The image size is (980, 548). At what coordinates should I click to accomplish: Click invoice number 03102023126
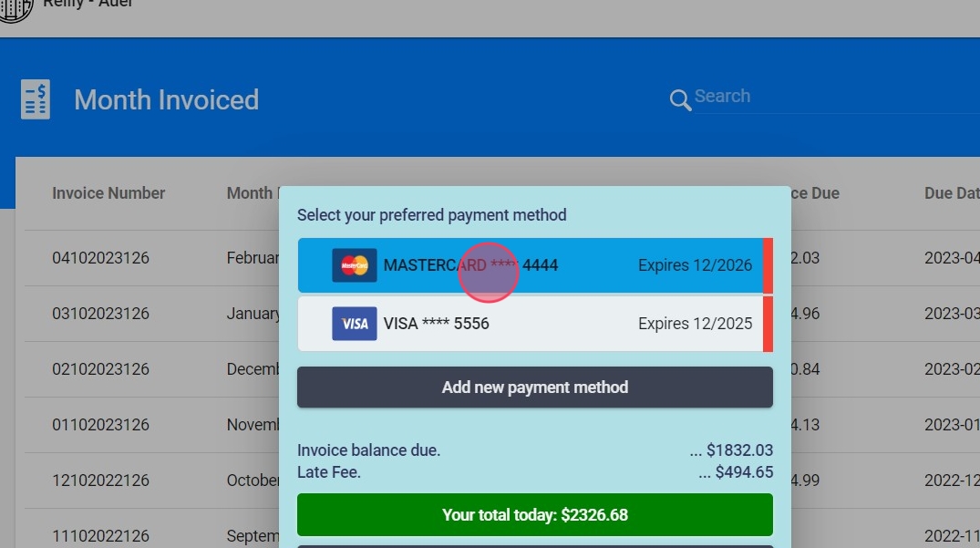pyautogui.click(x=100, y=314)
